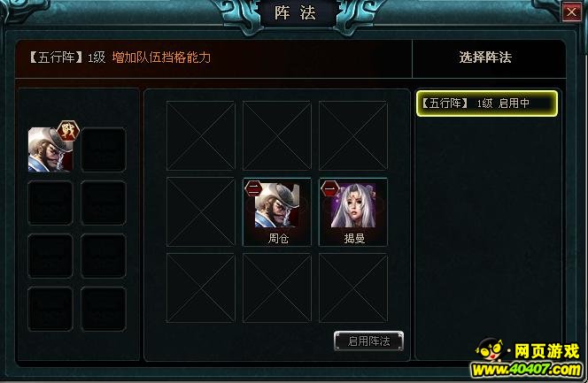This screenshot has height=383, width=588.
Task: Click the disabled top-center formation cell
Action: coord(277,135)
